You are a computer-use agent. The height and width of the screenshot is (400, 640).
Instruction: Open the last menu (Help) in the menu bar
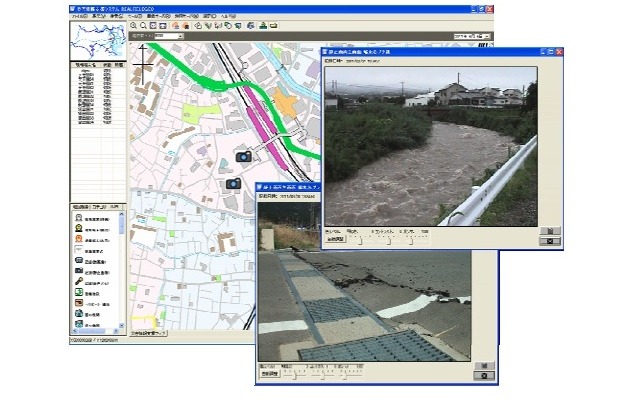point(228,16)
